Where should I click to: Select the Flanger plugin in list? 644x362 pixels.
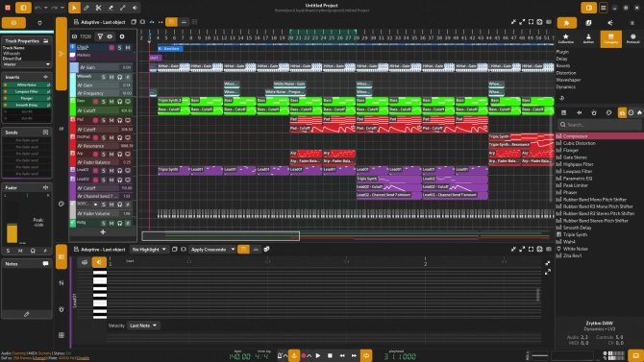click(571, 150)
